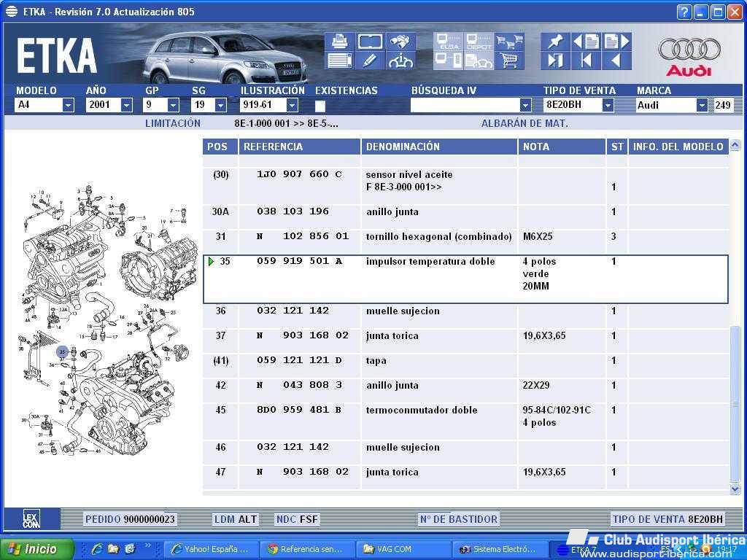
Task: Expand hidden quick launch items with the chevron
Action: click(147, 545)
